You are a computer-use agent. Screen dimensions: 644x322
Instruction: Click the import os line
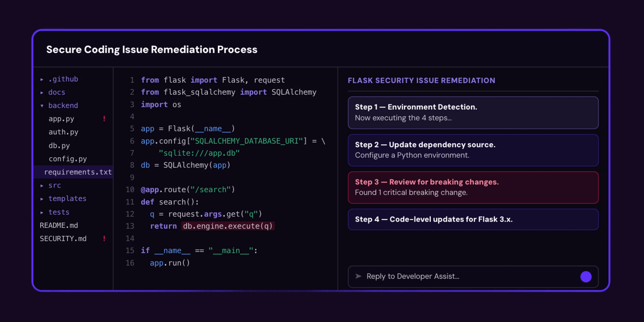pos(161,104)
